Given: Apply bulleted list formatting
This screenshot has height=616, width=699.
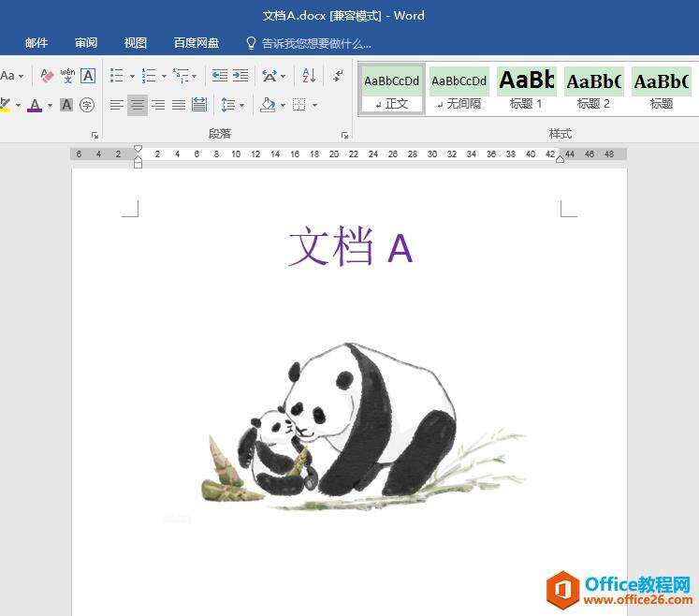Looking at the screenshot, I should pyautogui.click(x=117, y=76).
